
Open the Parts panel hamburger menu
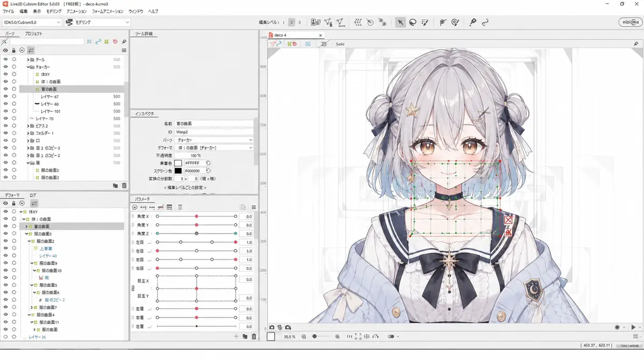click(124, 50)
